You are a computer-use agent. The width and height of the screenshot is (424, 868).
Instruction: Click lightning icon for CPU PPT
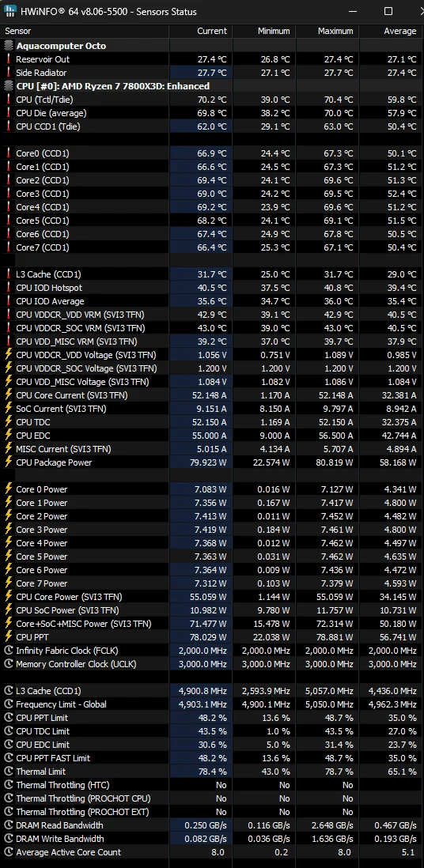point(9,637)
